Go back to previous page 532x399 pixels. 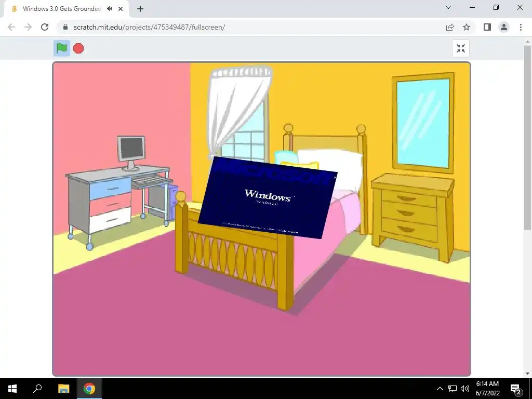(x=11, y=27)
